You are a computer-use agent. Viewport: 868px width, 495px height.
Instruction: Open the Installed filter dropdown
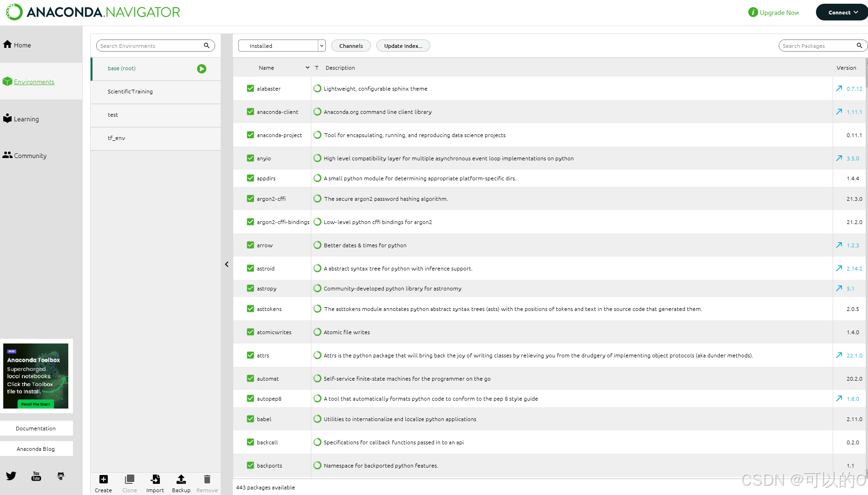click(282, 46)
